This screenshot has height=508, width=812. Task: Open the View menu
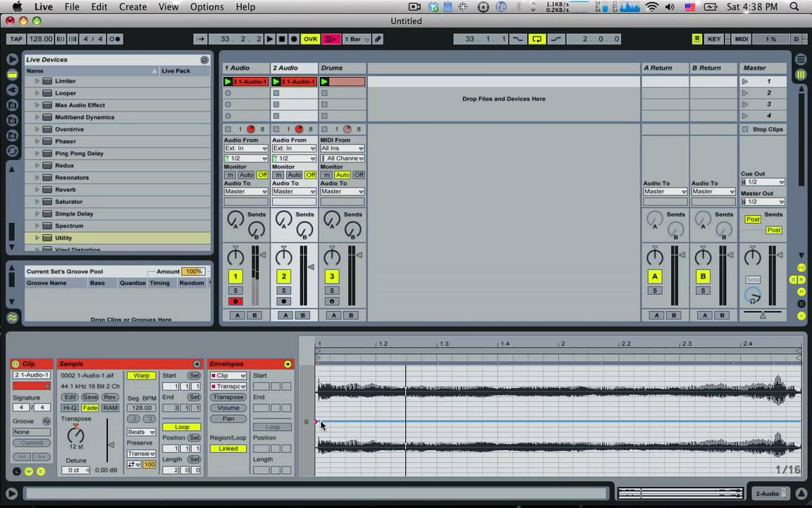[x=168, y=7]
